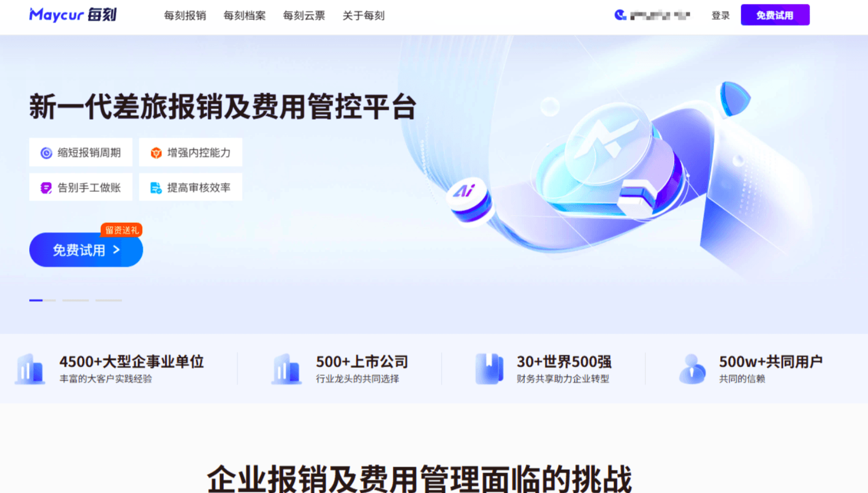Screen dimensions: 868x493
Task: Click the 增强内控能力 shield icon
Action: point(156,153)
